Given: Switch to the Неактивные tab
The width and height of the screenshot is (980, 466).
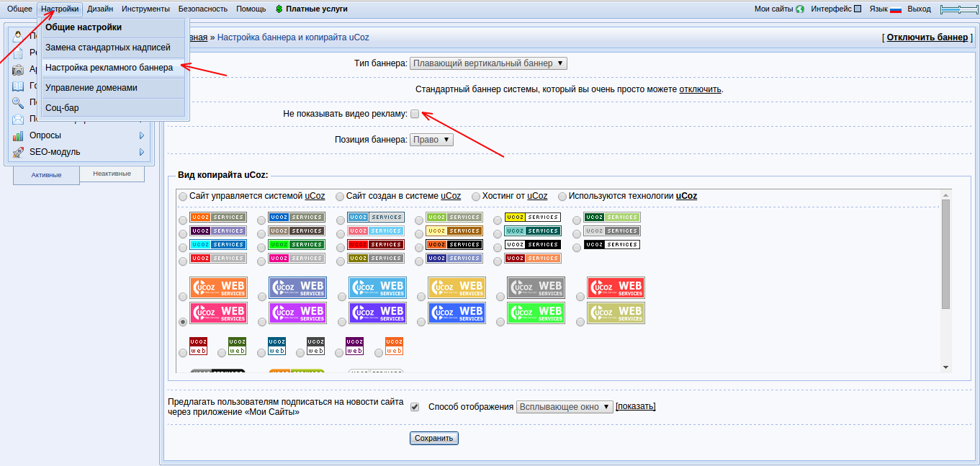Looking at the screenshot, I should click(112, 174).
